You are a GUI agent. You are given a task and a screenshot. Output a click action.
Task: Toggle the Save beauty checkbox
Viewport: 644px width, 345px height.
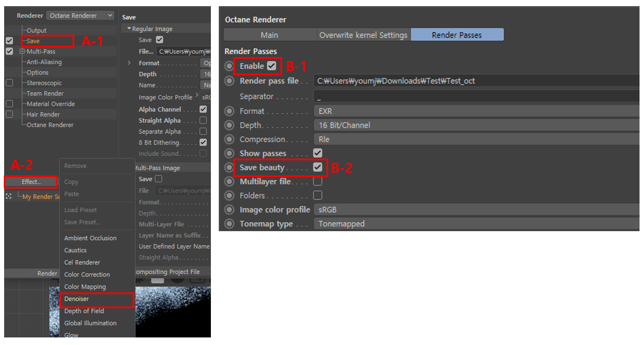(x=318, y=167)
